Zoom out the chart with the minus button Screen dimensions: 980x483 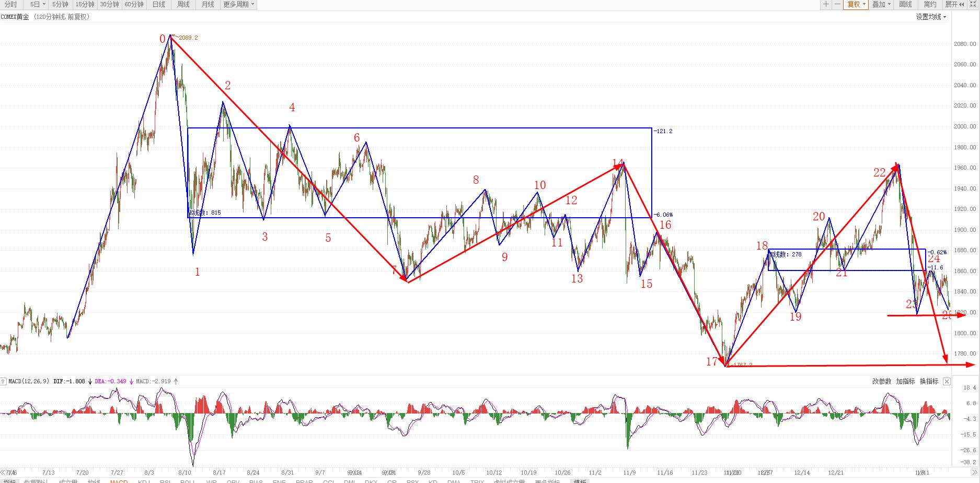(x=837, y=4)
